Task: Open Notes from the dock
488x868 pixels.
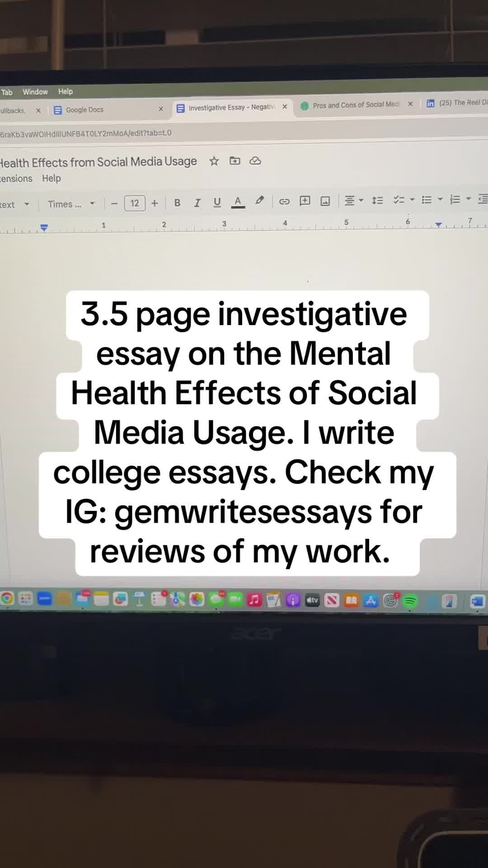Action: [x=101, y=599]
